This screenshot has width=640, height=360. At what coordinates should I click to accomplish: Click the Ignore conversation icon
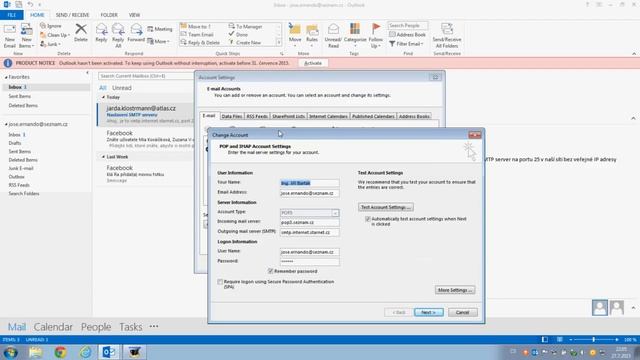[x=43, y=26]
